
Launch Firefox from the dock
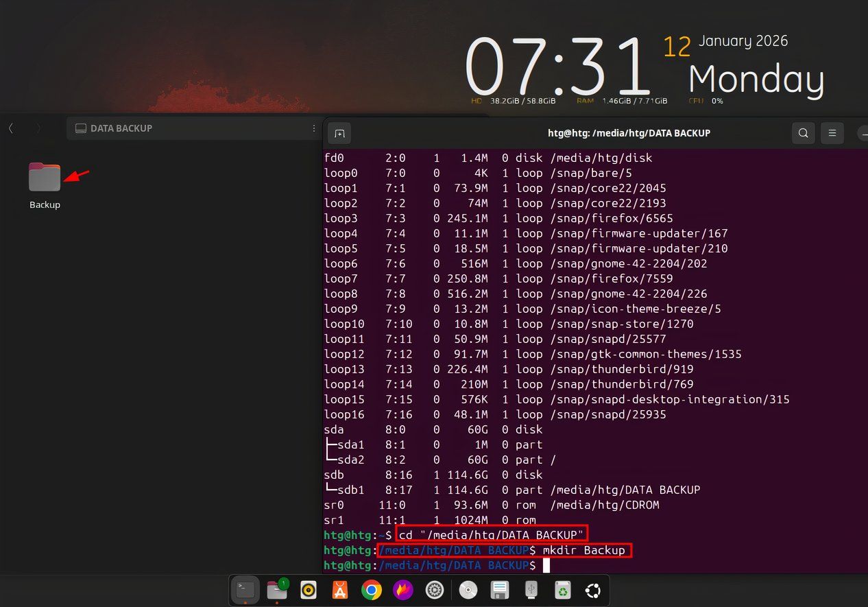(402, 590)
